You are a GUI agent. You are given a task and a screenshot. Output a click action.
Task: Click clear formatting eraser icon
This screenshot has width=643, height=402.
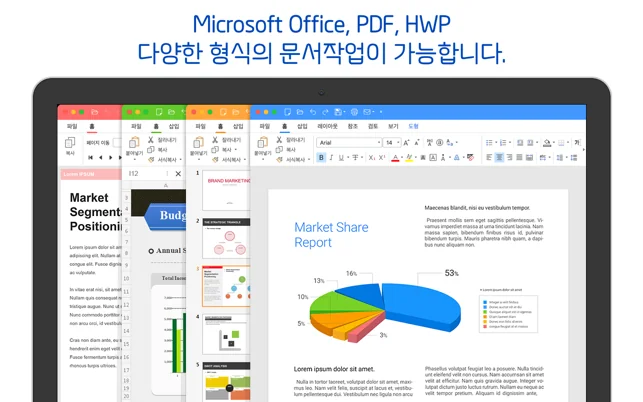click(470, 158)
